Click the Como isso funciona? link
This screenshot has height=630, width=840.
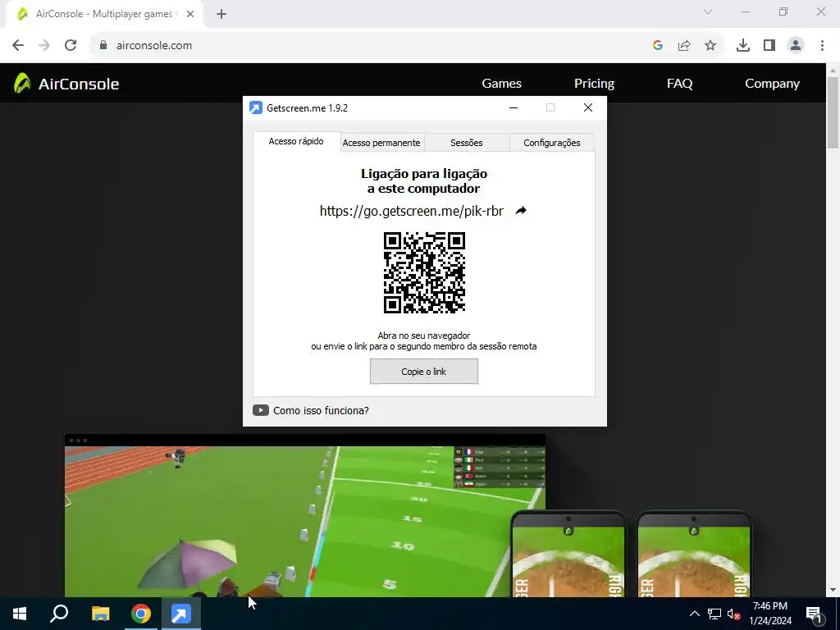321,410
